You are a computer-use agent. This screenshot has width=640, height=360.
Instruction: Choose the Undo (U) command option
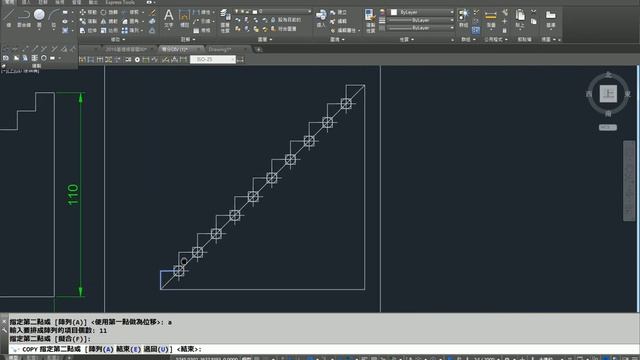156,349
